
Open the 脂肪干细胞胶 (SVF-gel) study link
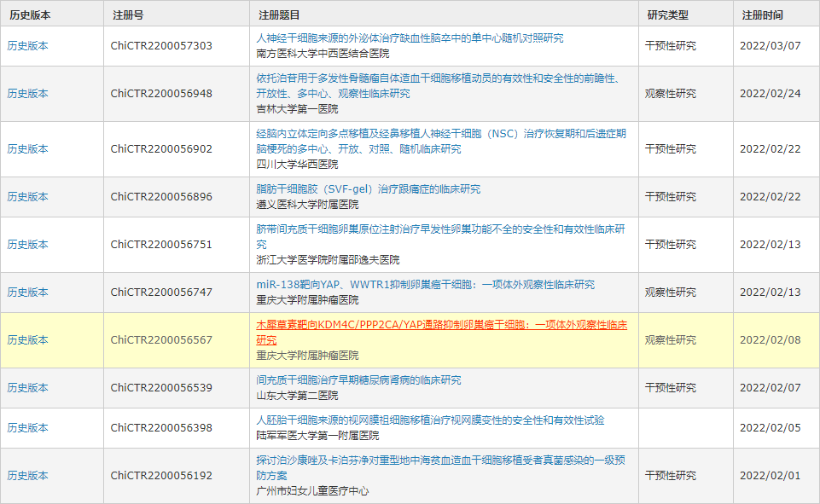click(369, 189)
